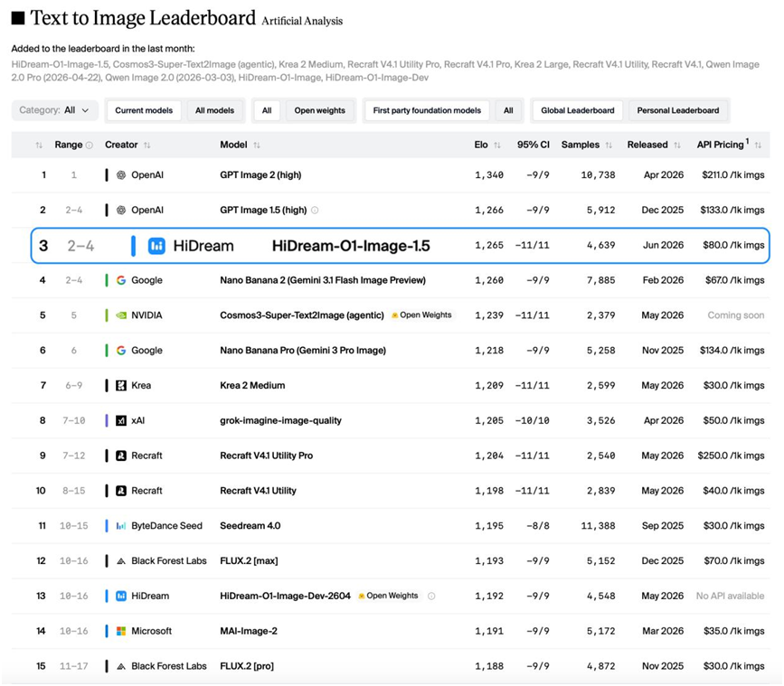Select the All models filter

pyautogui.click(x=214, y=110)
